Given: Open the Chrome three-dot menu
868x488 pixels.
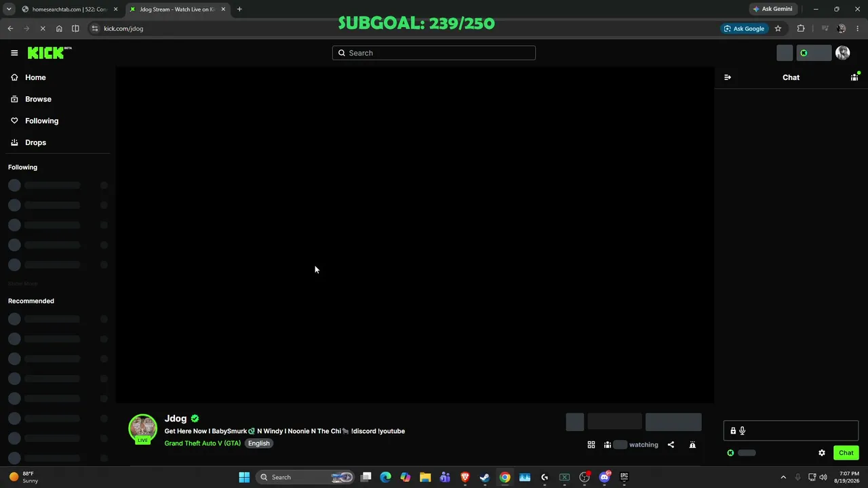Looking at the screenshot, I should [x=857, y=28].
